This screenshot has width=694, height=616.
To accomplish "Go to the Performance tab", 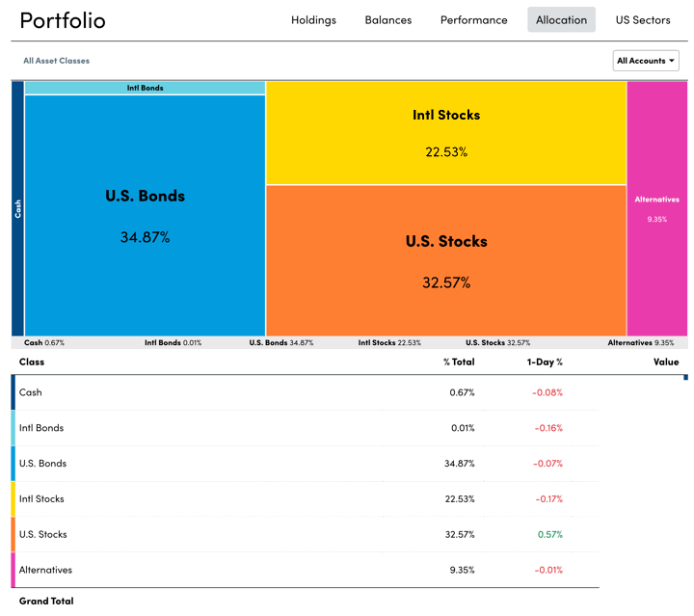I will coord(473,19).
